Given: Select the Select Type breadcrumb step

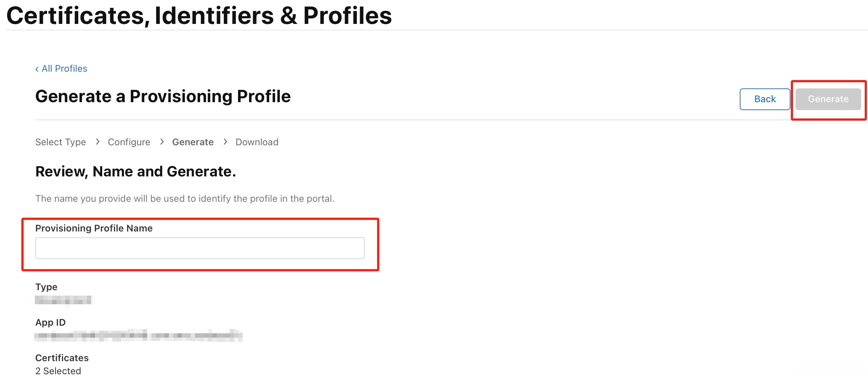Looking at the screenshot, I should [x=60, y=142].
